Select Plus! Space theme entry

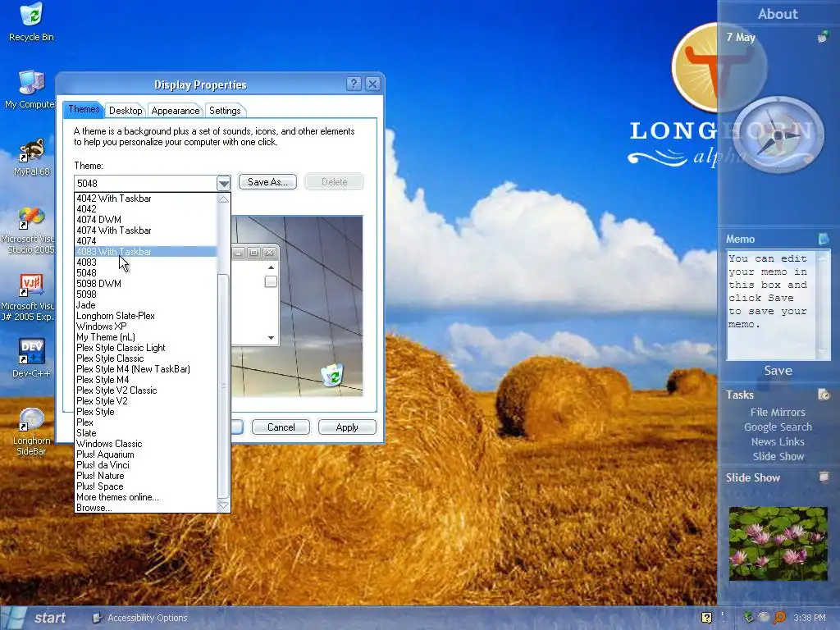click(x=146, y=486)
